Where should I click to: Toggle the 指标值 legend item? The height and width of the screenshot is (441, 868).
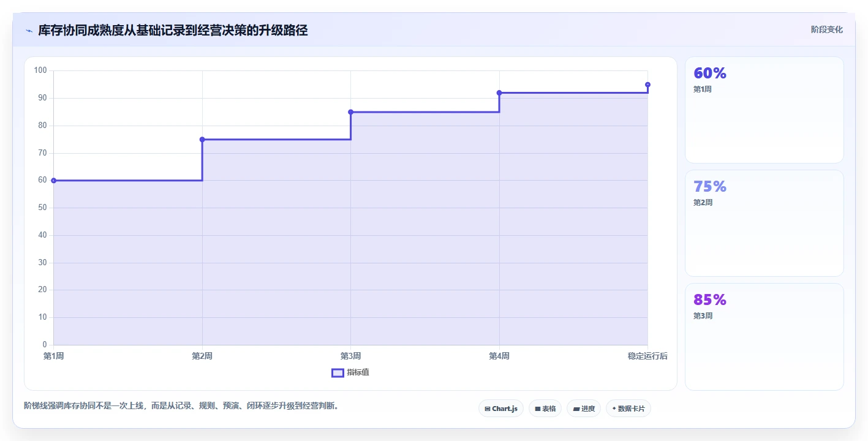pos(350,372)
